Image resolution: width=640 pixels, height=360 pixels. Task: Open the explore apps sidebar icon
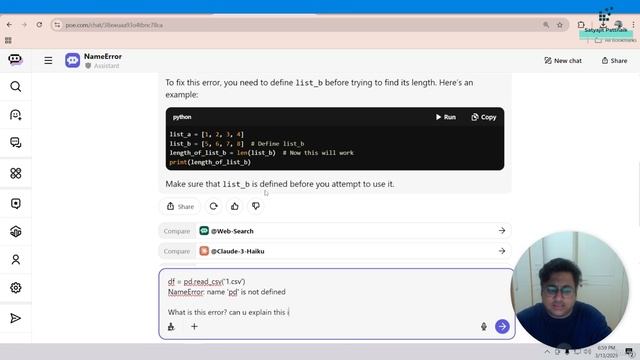(x=16, y=173)
